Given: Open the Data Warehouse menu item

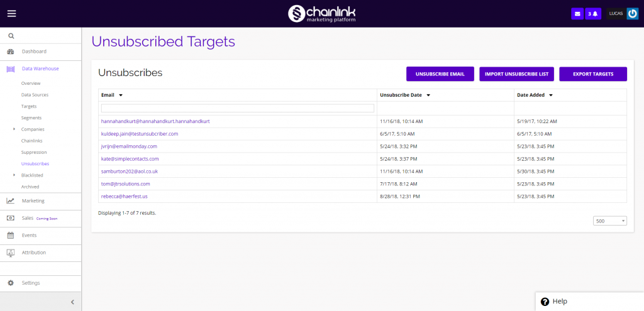Looking at the screenshot, I should point(41,69).
